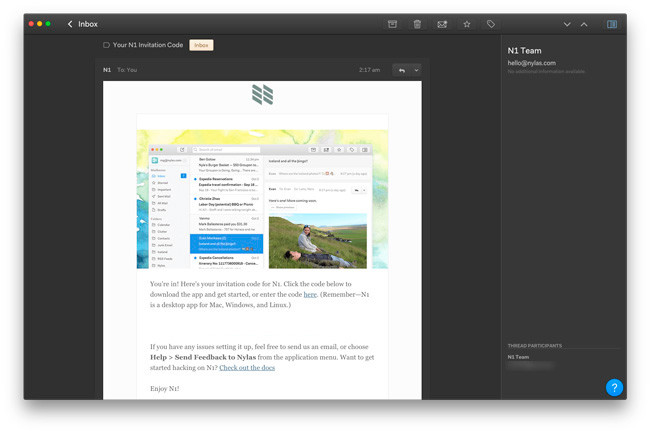Open 'Check out the docs' link
Viewport: 650px width, 433px height.
[x=247, y=368]
